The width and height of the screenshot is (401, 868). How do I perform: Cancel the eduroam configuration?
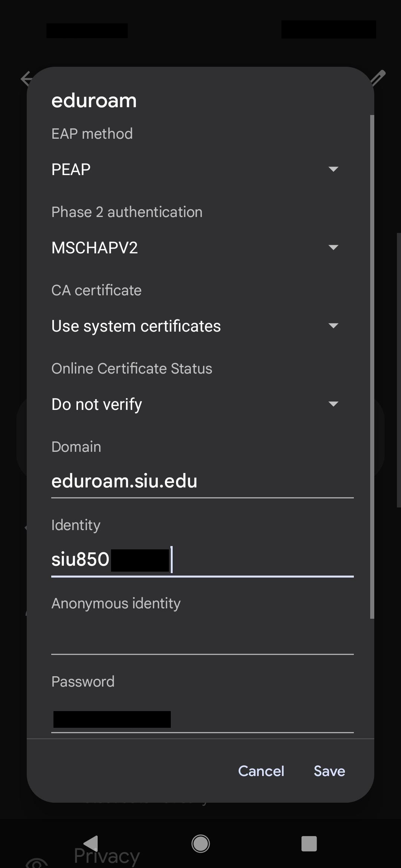pos(261,771)
